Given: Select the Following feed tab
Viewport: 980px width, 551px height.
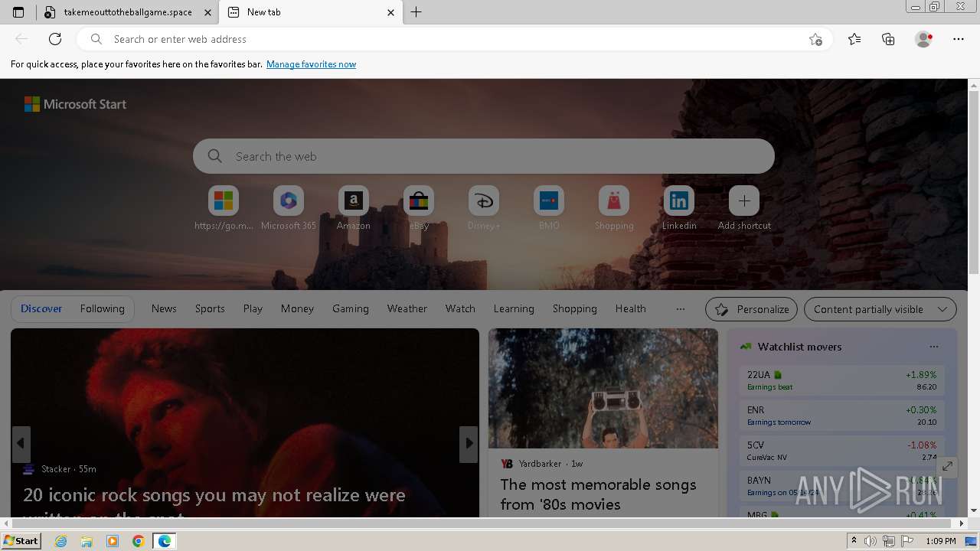Looking at the screenshot, I should [102, 308].
